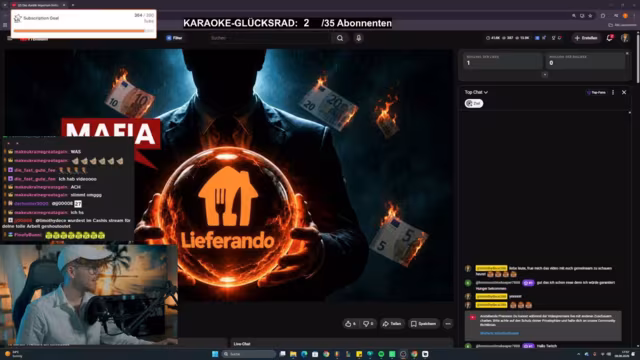Expand the Top Chat dropdown
Viewport: 640px width, 360px height.
pyautogui.click(x=476, y=92)
